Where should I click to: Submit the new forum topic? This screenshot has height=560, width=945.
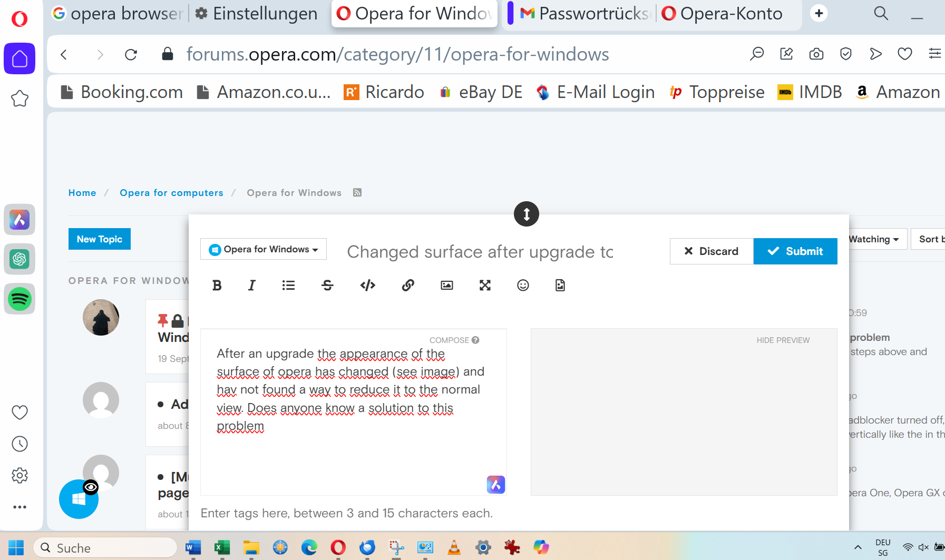tap(795, 251)
